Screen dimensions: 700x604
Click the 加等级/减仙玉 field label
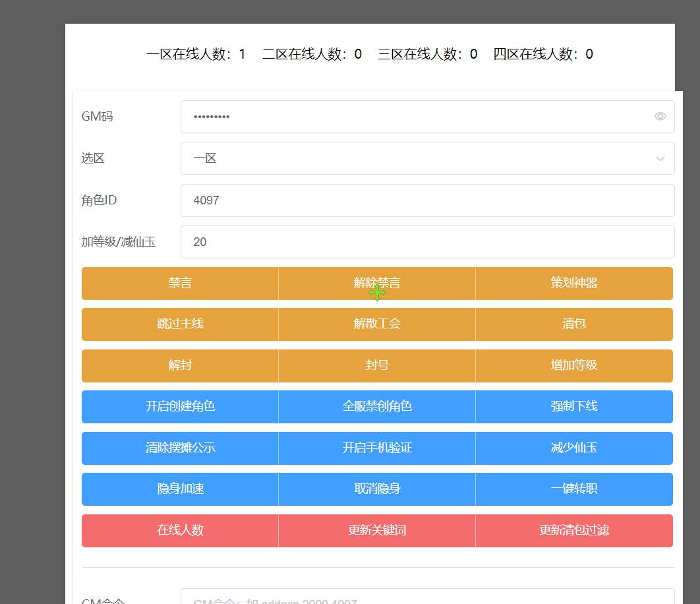pyautogui.click(x=118, y=242)
